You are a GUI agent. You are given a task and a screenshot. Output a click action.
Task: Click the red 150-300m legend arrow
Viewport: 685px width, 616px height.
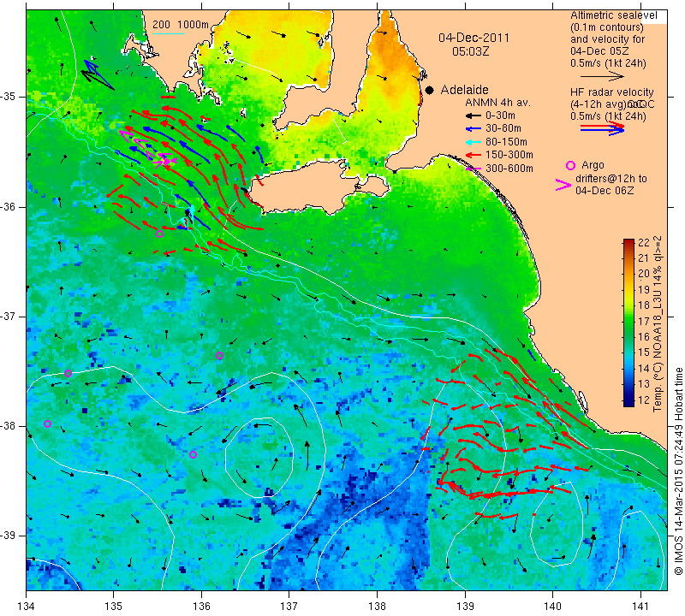pyautogui.click(x=473, y=155)
